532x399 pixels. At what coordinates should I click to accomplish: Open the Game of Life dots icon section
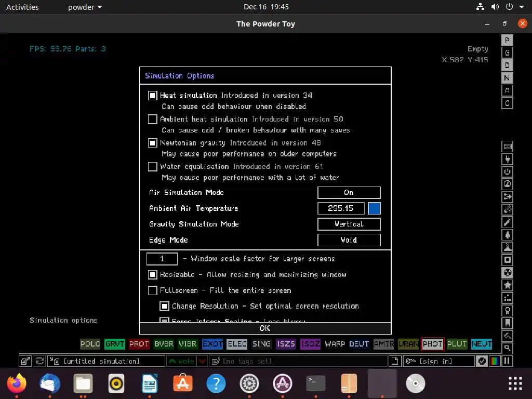click(507, 298)
